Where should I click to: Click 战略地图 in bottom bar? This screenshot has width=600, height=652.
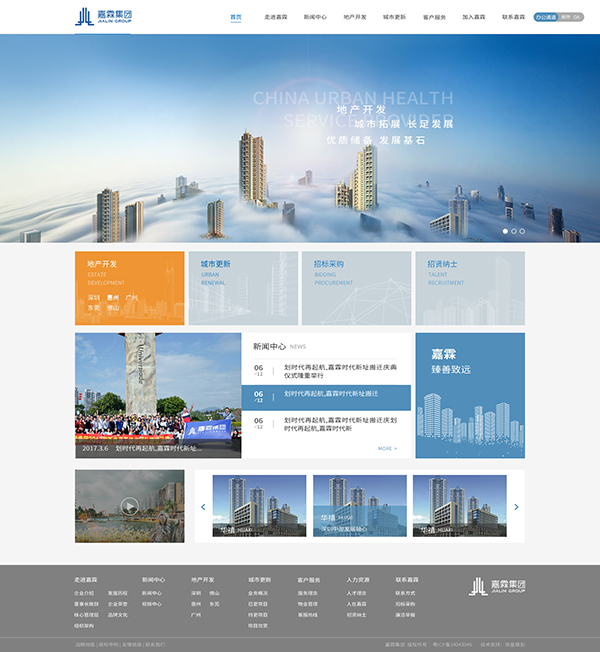pyautogui.click(x=85, y=645)
